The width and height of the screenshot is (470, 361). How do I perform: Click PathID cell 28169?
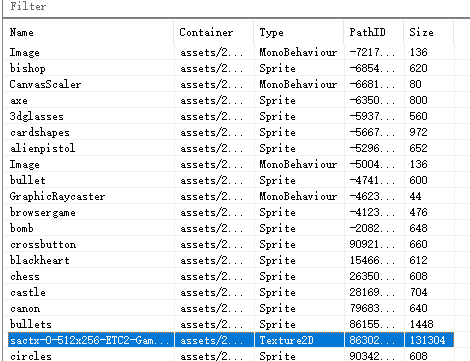372,292
